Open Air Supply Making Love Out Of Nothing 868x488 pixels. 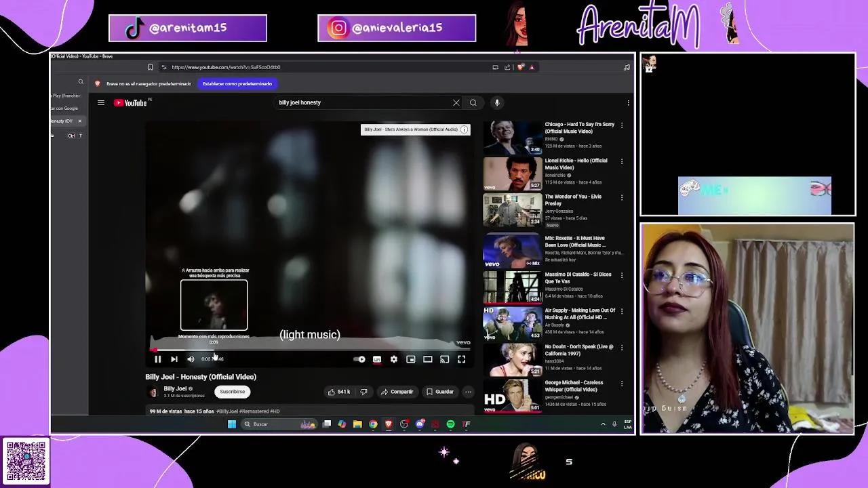click(x=580, y=314)
